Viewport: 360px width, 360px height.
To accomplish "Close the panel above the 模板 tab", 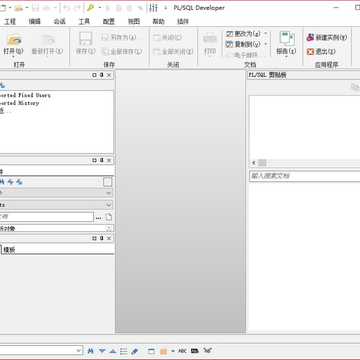I will click(x=109, y=238).
